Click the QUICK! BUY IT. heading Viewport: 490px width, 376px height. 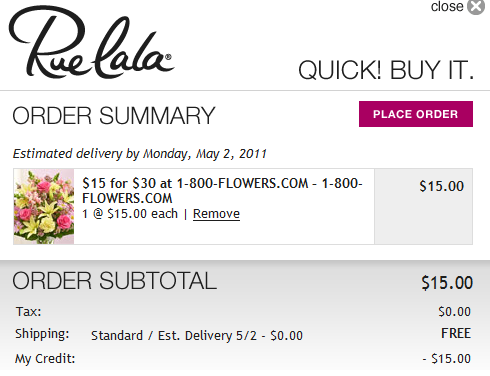click(x=386, y=70)
